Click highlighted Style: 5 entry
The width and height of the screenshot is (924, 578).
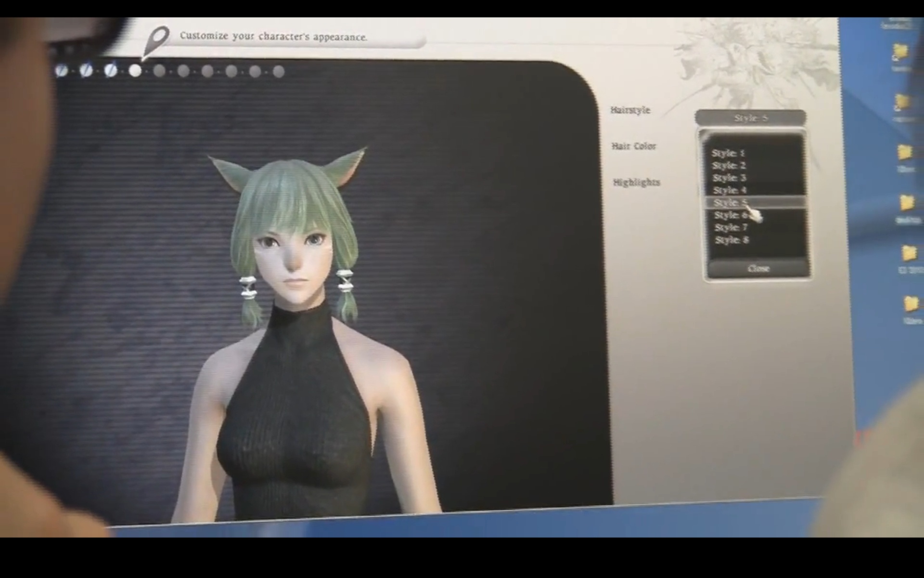tap(730, 203)
